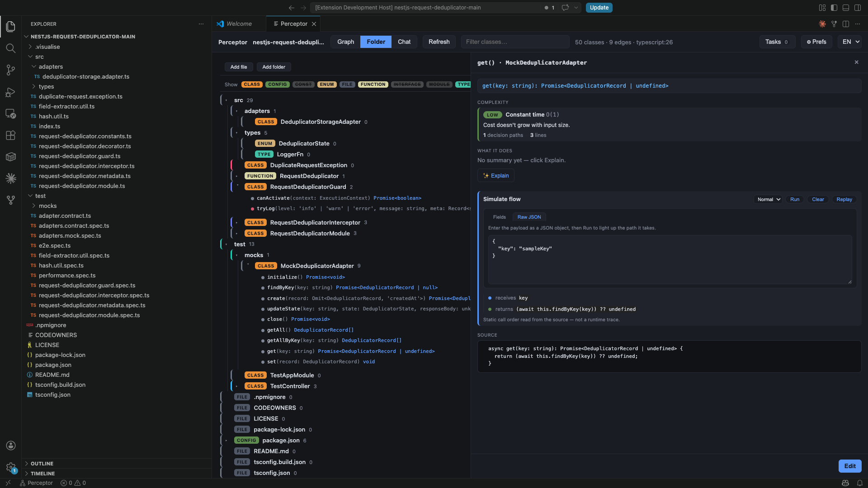This screenshot has height=488, width=868.
Task: Click the JSON payload text area
Action: click(x=670, y=260)
